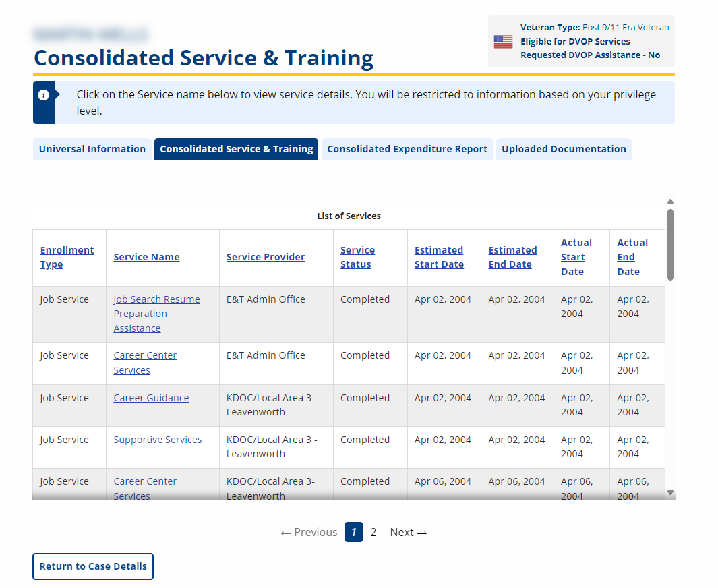This screenshot has height=588, width=718.
Task: Click 'Eligible for DVOP Services' text
Action: pos(575,41)
